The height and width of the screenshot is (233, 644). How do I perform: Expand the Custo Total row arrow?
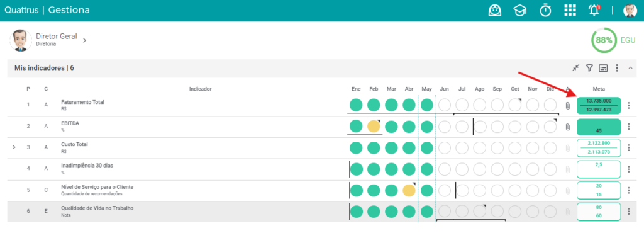coord(14,147)
